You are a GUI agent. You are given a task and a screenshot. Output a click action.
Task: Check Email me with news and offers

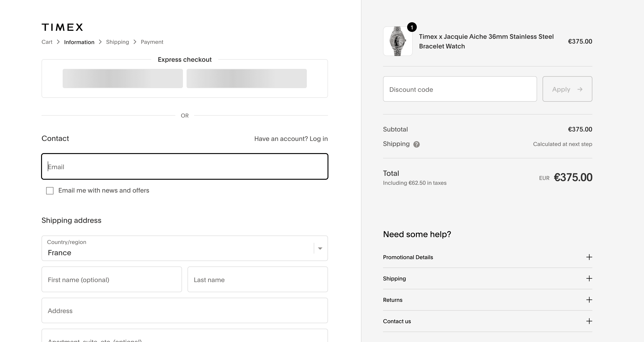coord(50,191)
